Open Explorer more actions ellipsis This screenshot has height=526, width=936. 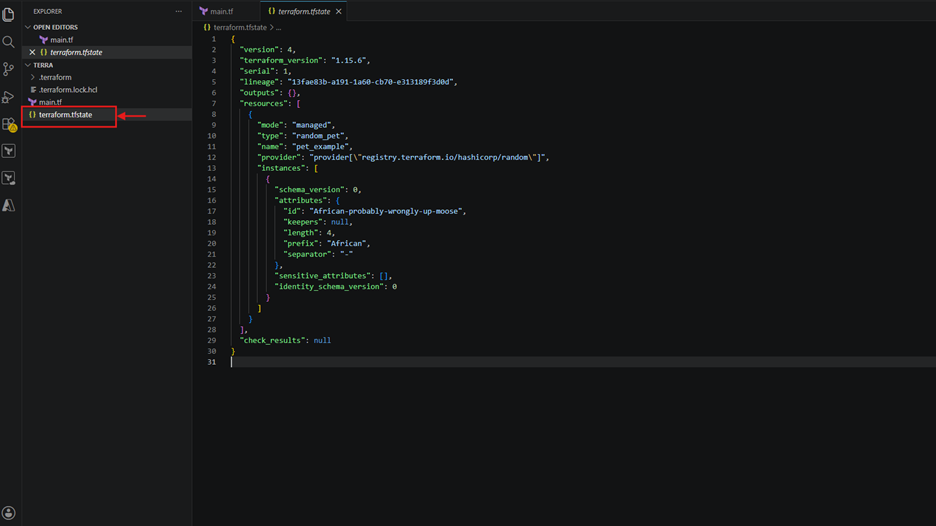178,11
